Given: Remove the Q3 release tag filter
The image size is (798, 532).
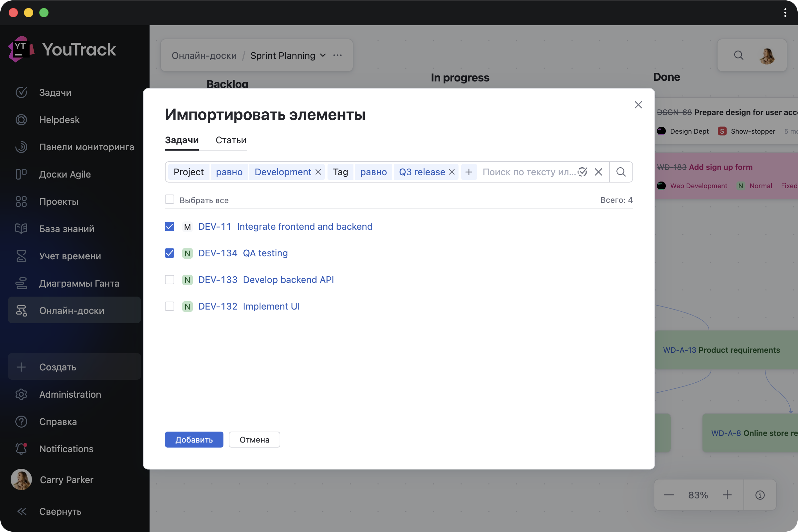Looking at the screenshot, I should pos(452,172).
